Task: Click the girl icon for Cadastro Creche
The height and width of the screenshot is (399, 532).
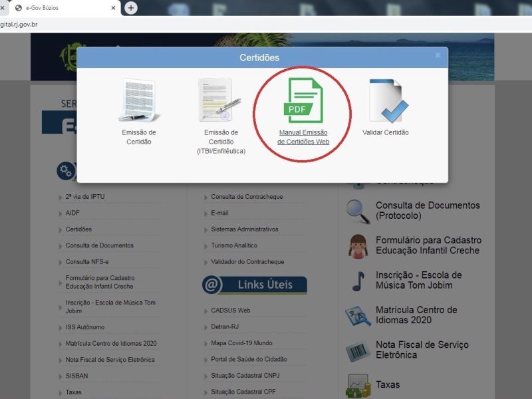Action: click(358, 246)
